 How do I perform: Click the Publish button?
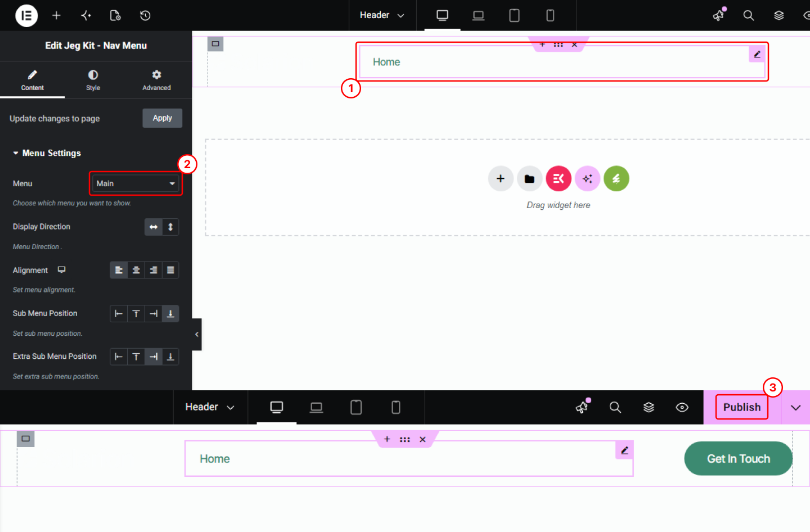742,407
